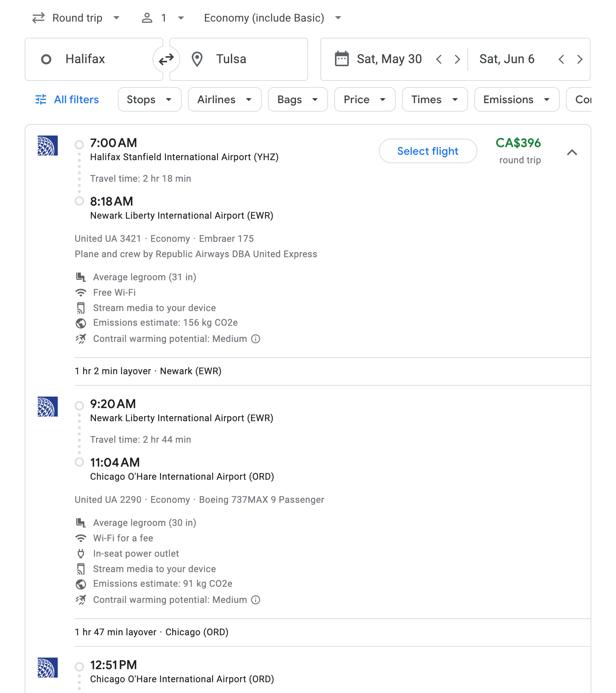Image resolution: width=616 pixels, height=693 pixels.
Task: Click the Free Wi-Fi icon on first leg
Action: pos(80,292)
